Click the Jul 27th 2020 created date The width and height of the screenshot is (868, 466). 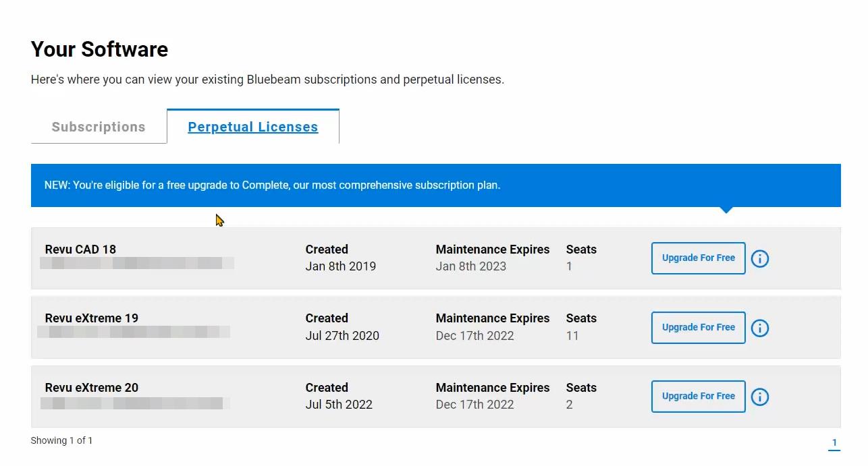[342, 336]
